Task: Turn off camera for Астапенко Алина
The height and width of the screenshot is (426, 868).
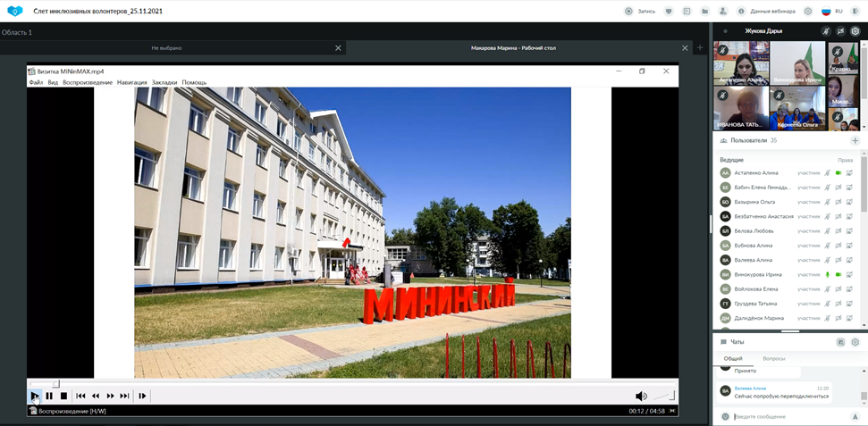Action: [839, 173]
